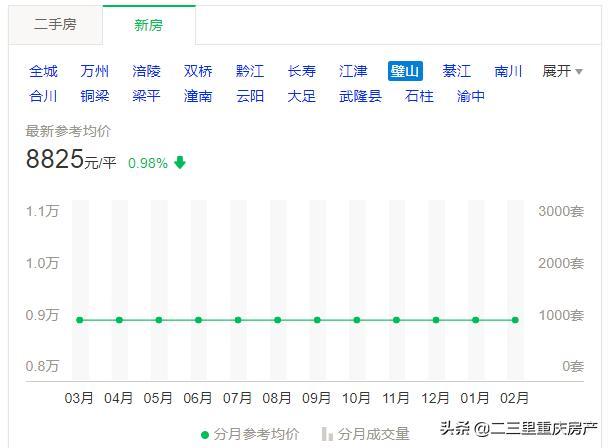Viewport: 610px width, 448px height.
Task: Select the 新房 tab
Action: coord(149,24)
